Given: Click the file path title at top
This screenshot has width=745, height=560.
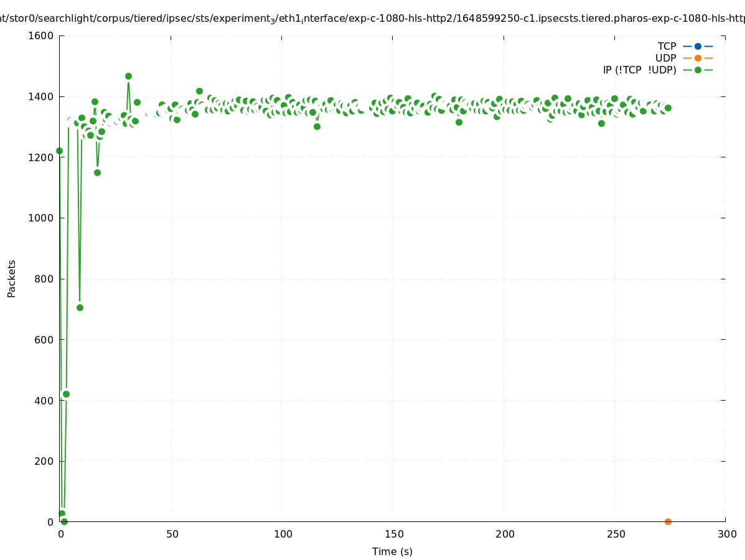Looking at the screenshot, I should pos(372,19).
